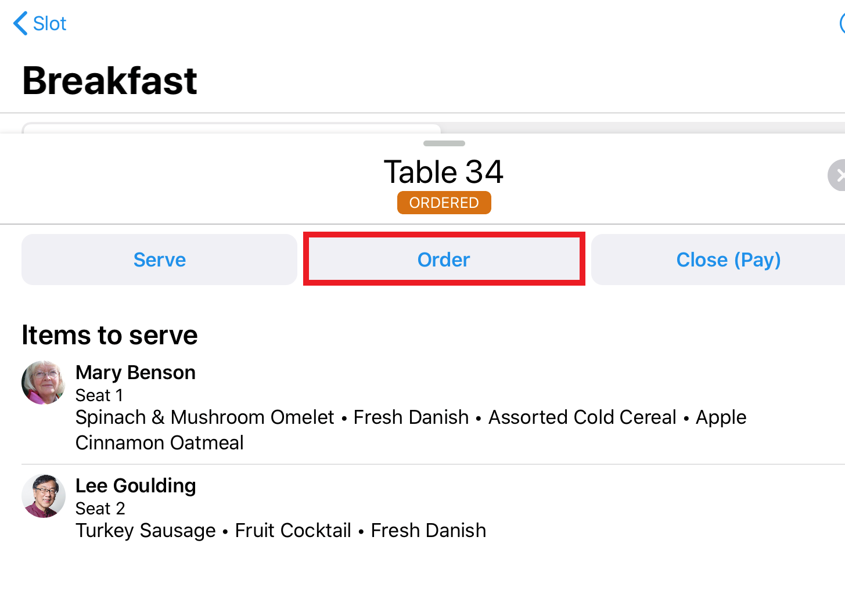The height and width of the screenshot is (616, 845).
Task: Select Lee Goulding's Seat 2 label
Action: point(100,509)
